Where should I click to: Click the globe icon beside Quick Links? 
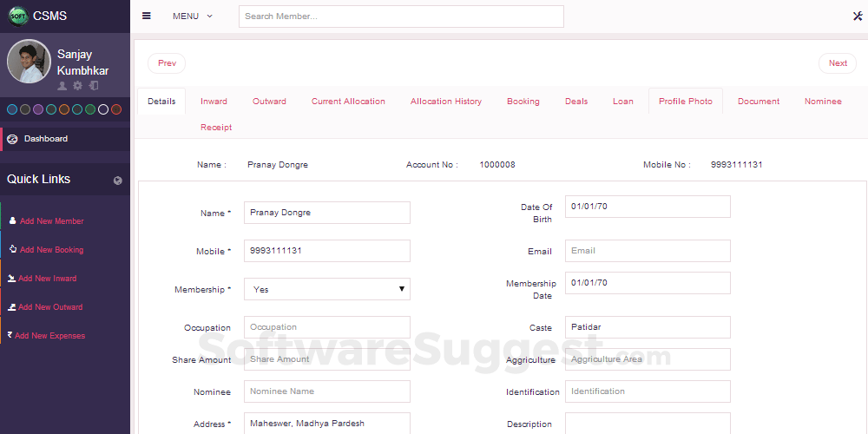click(117, 181)
